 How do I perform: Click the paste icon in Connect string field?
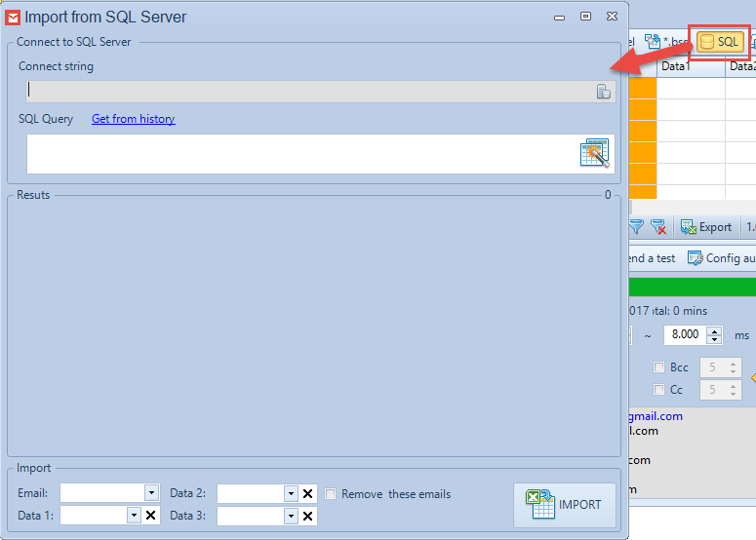coord(603,92)
